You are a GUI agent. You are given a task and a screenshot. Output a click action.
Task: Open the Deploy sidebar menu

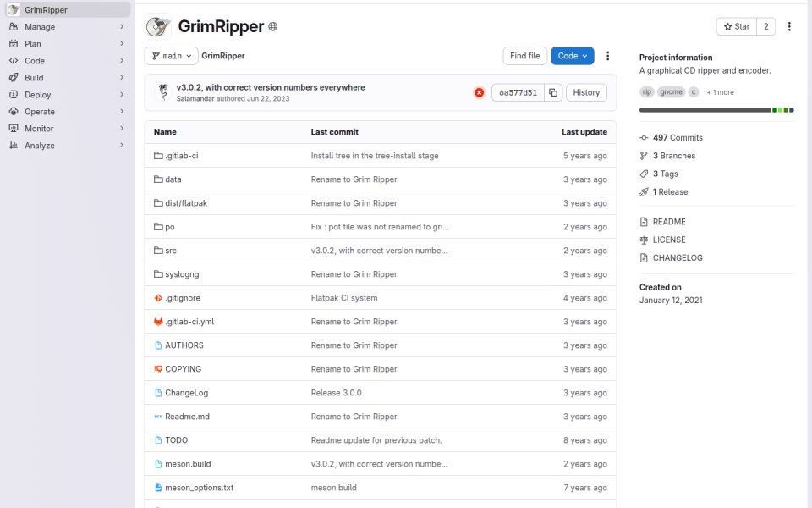point(68,95)
